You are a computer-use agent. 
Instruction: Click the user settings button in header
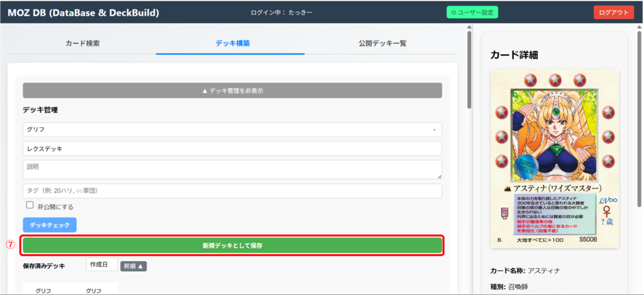point(472,12)
